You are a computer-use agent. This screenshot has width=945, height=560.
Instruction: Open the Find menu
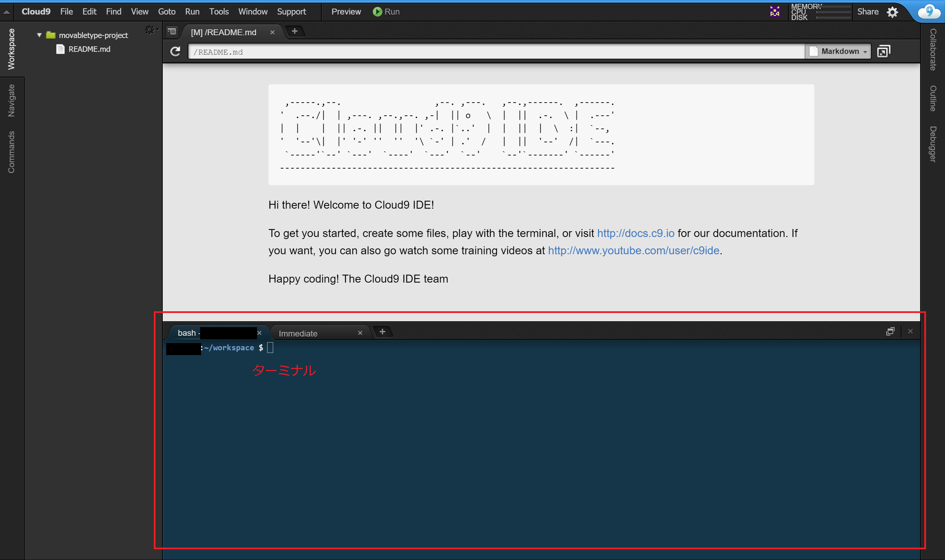pos(114,12)
